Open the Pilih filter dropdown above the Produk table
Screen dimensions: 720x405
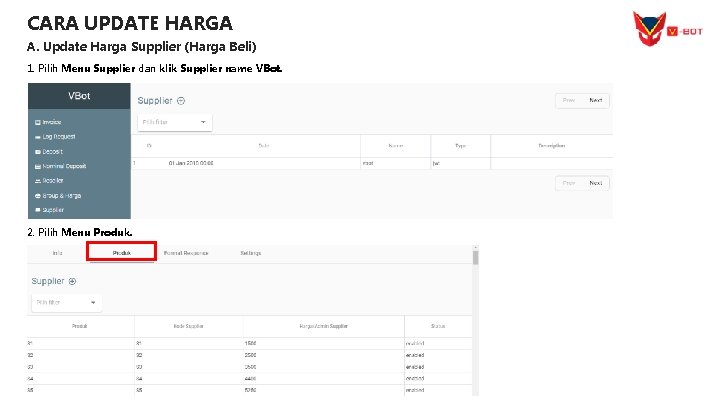(66, 303)
